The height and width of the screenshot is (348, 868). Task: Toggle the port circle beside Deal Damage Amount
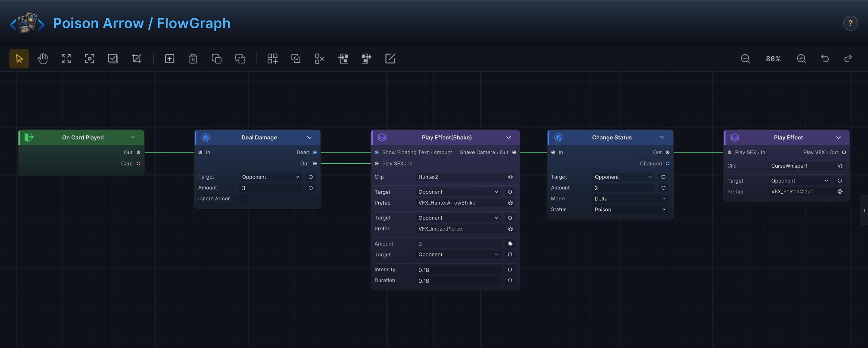click(311, 188)
